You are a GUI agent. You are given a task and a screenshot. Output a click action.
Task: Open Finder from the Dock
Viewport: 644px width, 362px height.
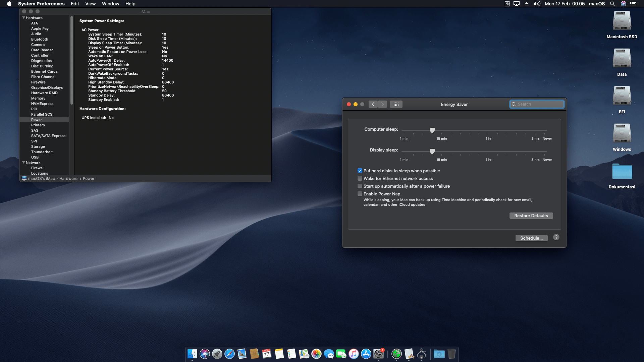(192, 354)
